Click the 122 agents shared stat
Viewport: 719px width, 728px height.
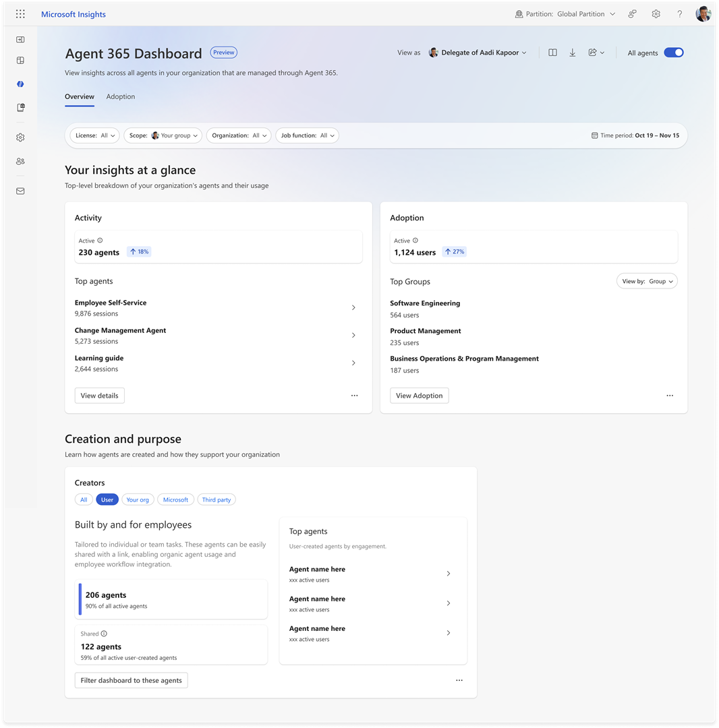(171, 645)
